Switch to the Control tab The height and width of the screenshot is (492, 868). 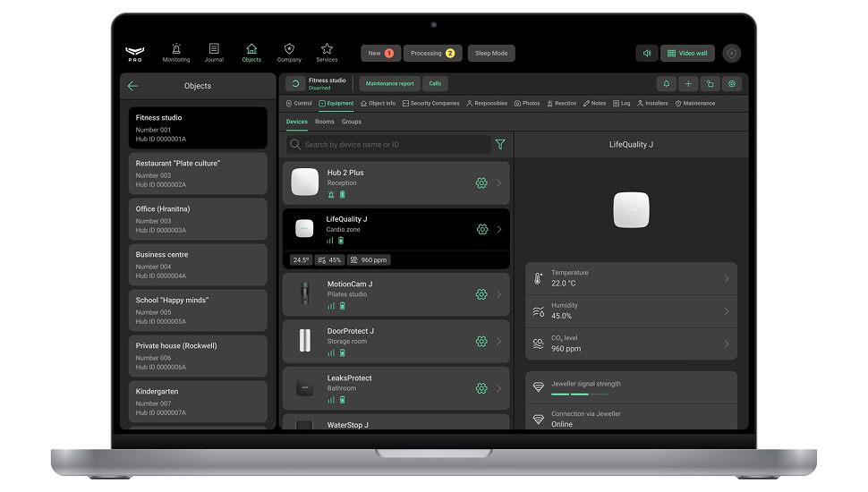click(299, 104)
